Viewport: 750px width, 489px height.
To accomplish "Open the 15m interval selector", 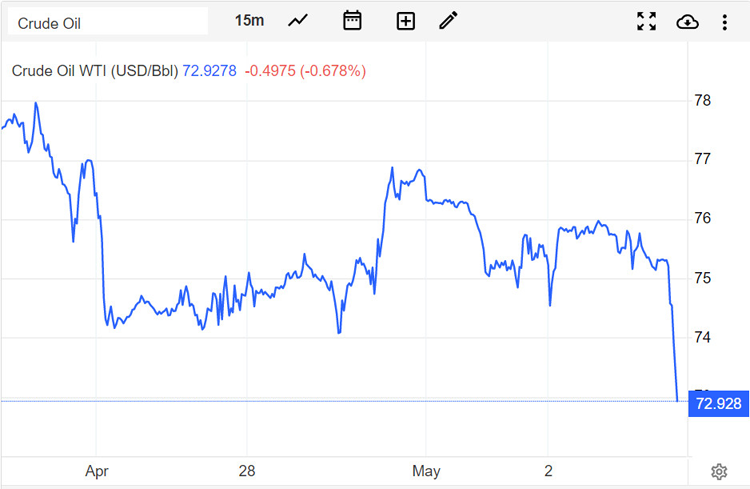I will click(249, 21).
